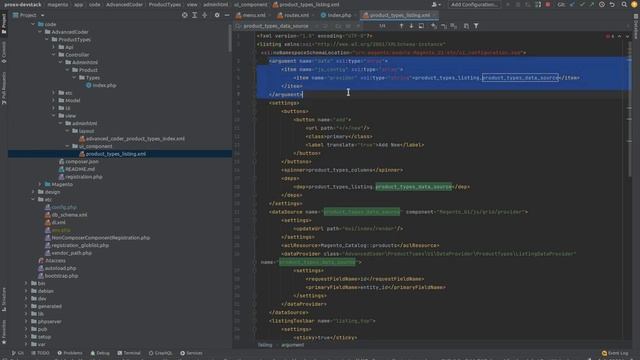Open the Project vertical tool window button
Viewport: 640px width, 360px height.
(4, 23)
